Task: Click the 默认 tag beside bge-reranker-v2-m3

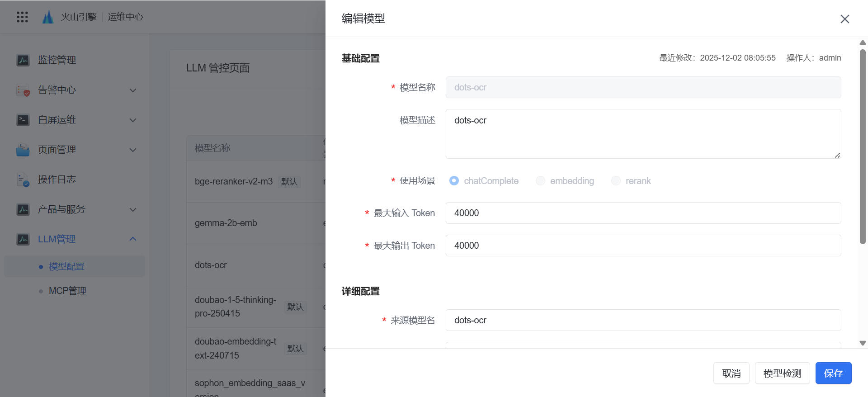Action: 289,182
